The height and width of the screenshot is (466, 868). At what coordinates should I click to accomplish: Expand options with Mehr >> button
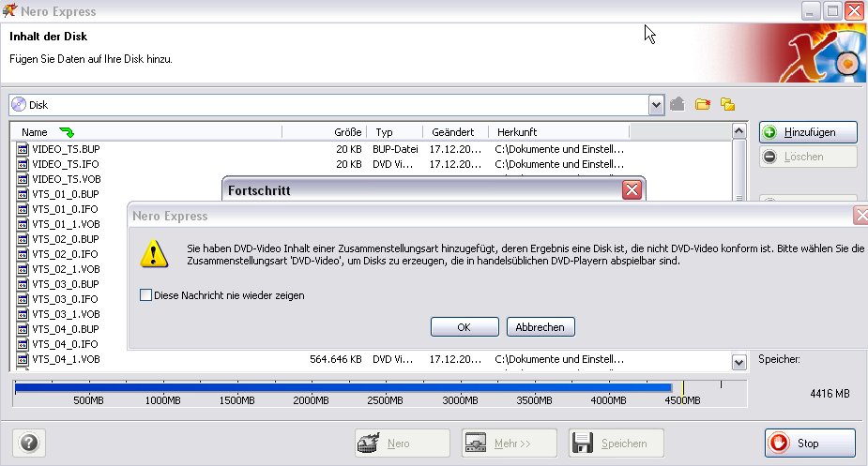[x=510, y=443]
